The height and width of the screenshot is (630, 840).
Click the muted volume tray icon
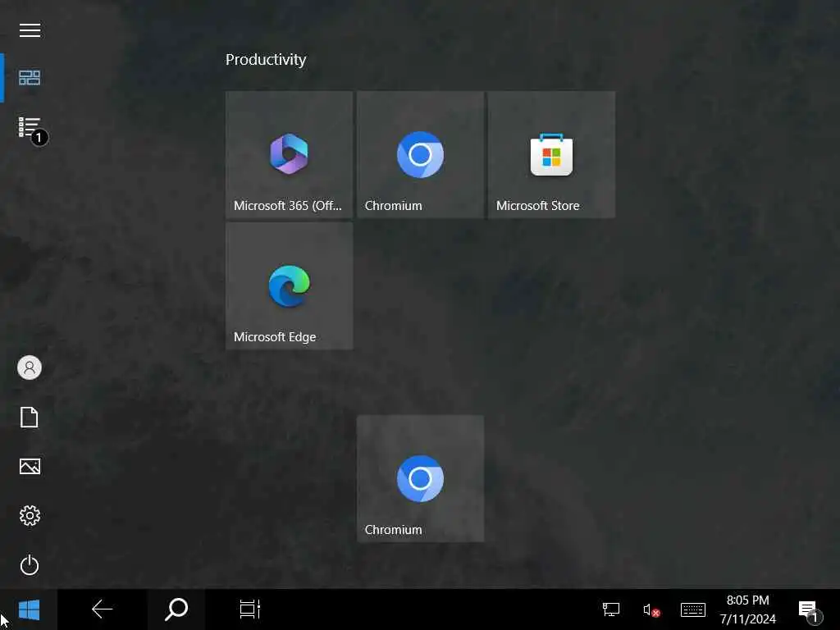coord(651,609)
